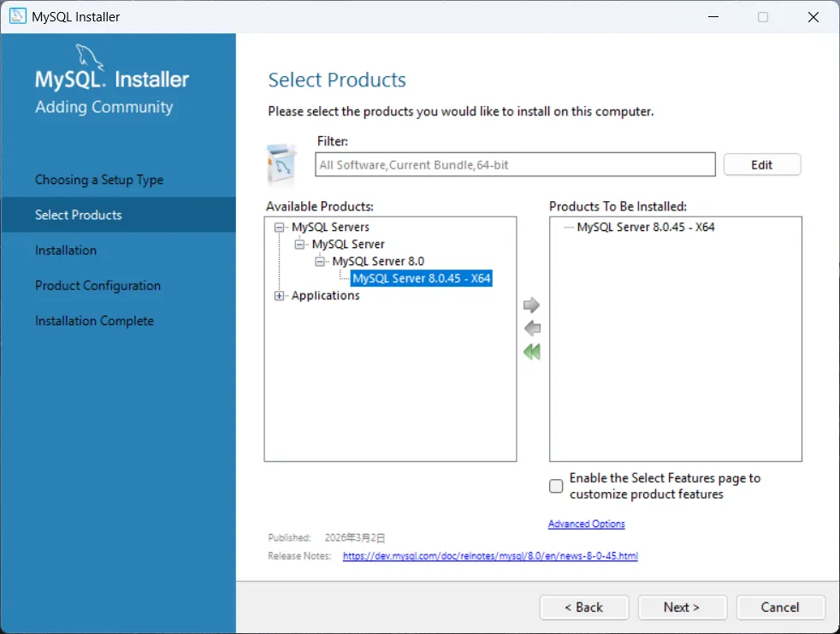Click inside the Filter text field

515,164
